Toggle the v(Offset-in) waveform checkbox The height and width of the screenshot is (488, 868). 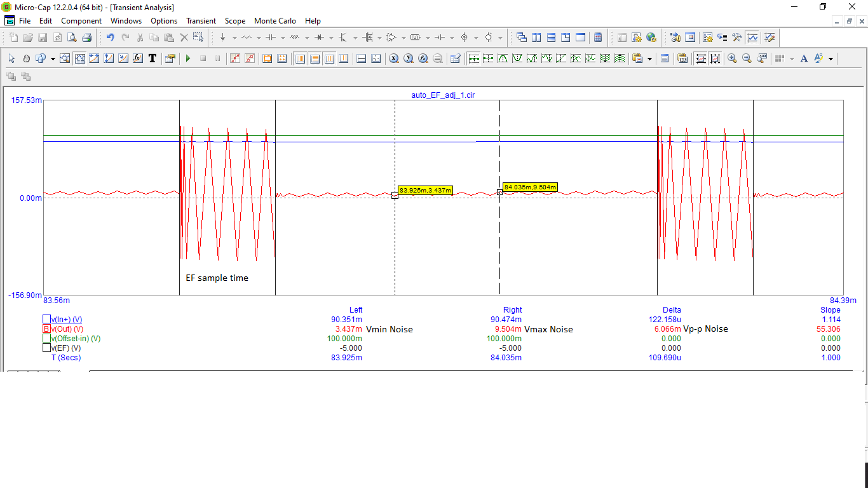46,339
